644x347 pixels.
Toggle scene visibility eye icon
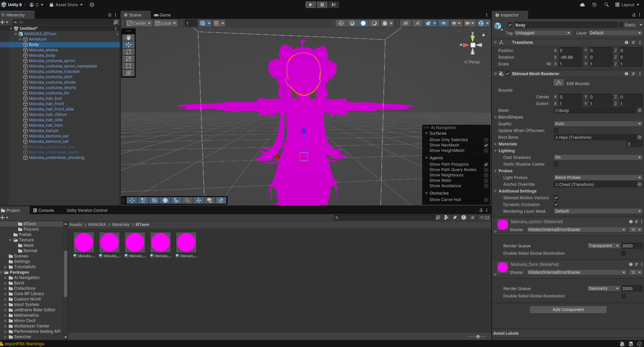click(x=444, y=23)
